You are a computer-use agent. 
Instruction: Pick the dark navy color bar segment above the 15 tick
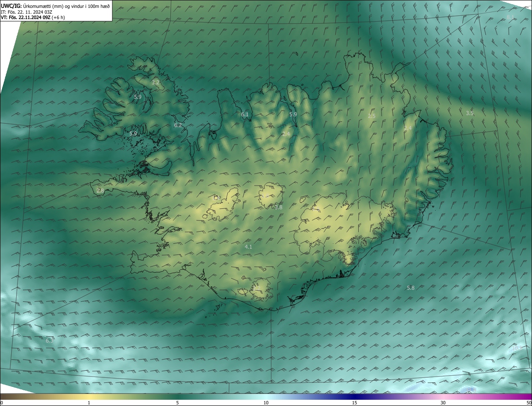355,396
